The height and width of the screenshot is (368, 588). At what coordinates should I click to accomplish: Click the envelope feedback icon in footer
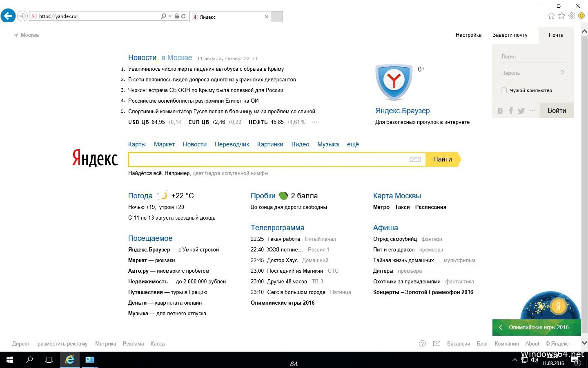click(437, 344)
